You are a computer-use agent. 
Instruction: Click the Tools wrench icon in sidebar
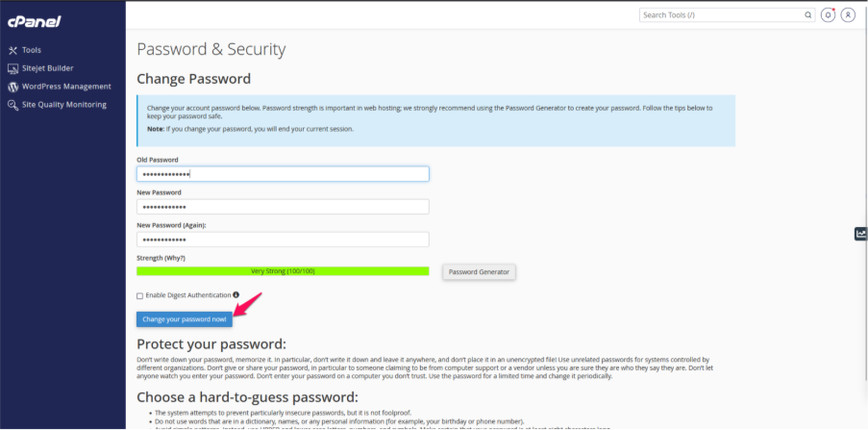[x=12, y=50]
